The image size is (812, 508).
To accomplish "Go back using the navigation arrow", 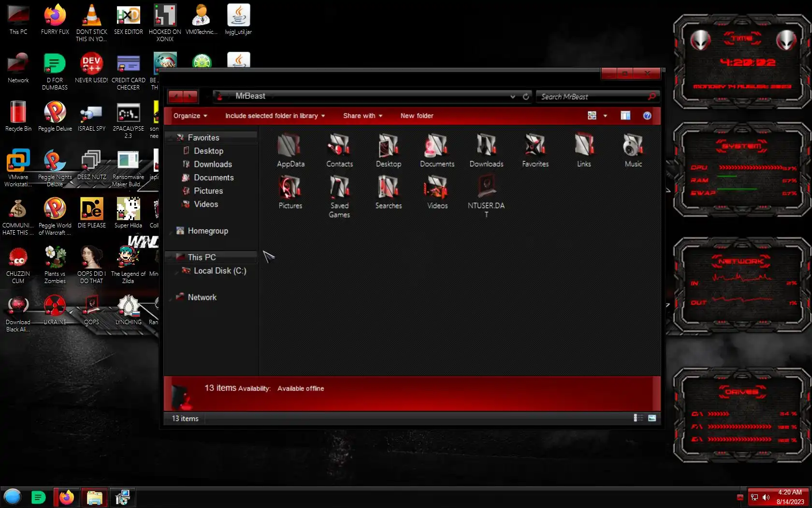I will point(175,96).
